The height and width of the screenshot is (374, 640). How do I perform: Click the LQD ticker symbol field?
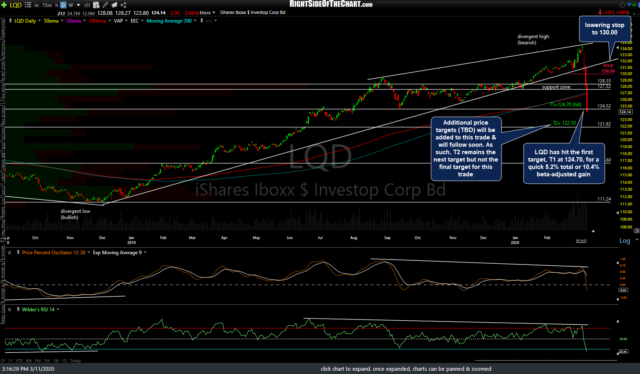coord(16,5)
